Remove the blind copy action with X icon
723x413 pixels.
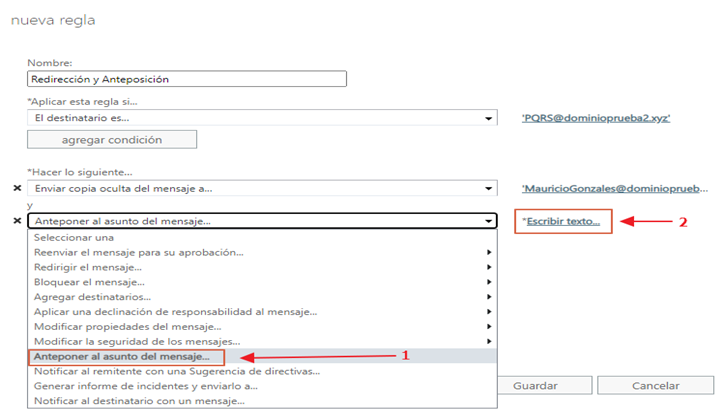(17, 188)
